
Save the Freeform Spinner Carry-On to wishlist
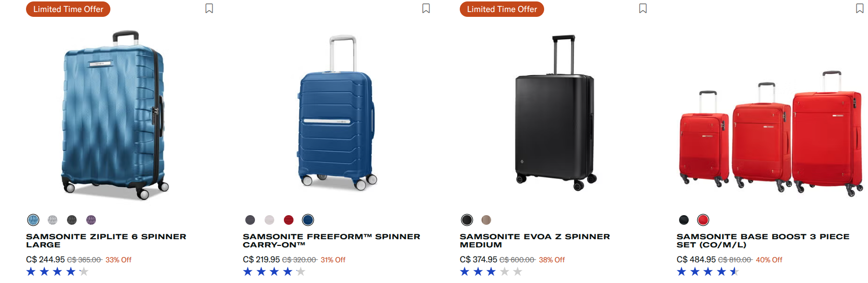pyautogui.click(x=426, y=9)
